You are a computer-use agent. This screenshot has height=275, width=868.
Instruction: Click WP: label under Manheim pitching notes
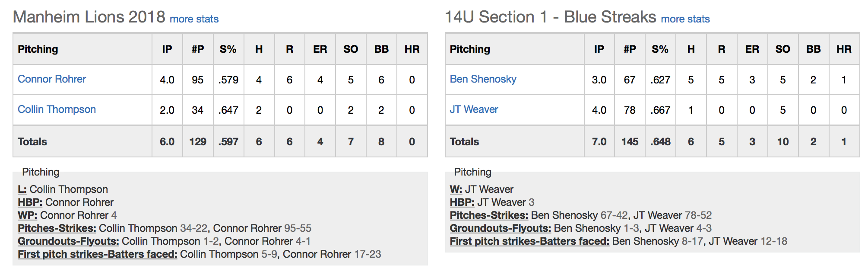point(28,215)
